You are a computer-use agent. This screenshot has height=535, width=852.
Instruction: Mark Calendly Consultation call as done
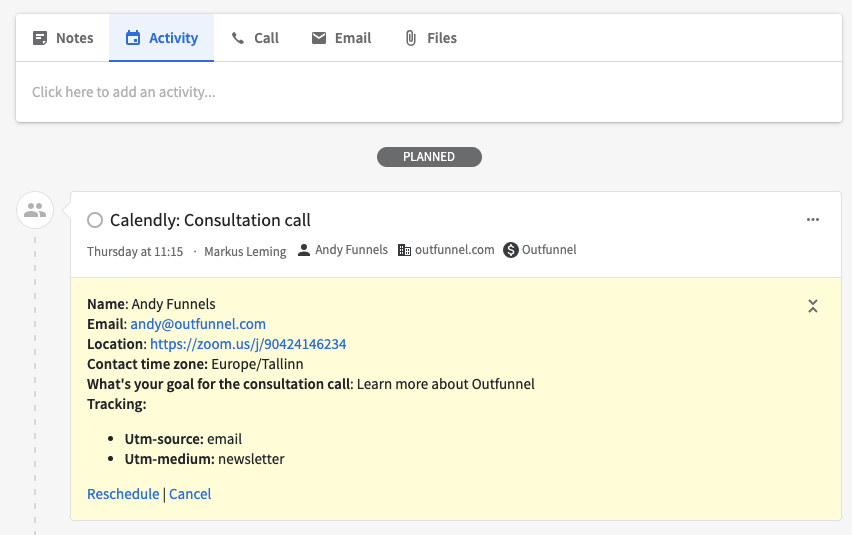(95, 220)
